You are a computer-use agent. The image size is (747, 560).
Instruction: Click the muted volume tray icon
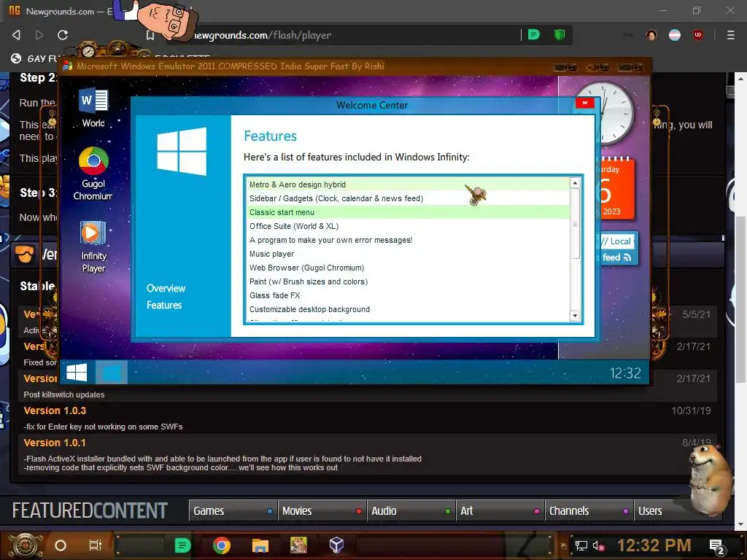[599, 545]
